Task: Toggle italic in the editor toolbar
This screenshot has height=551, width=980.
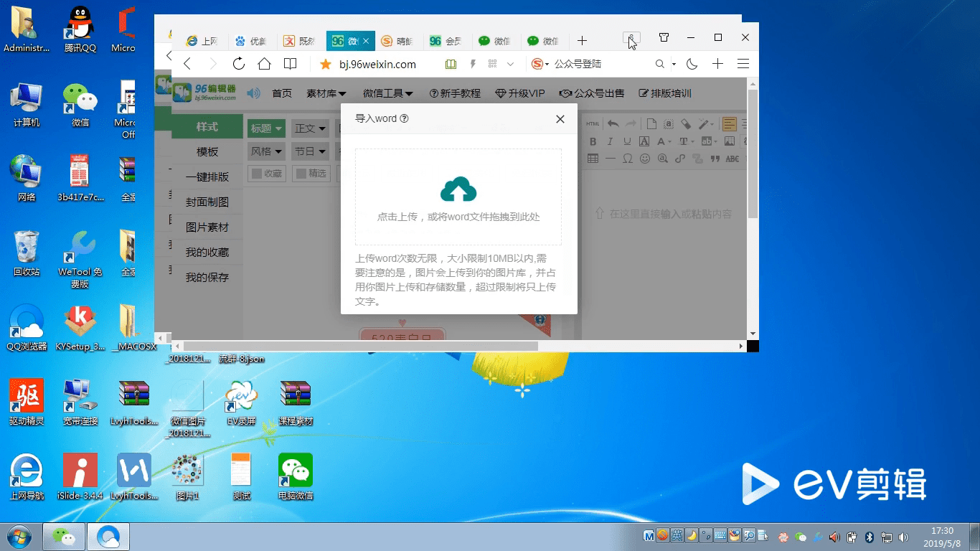Action: pyautogui.click(x=610, y=141)
